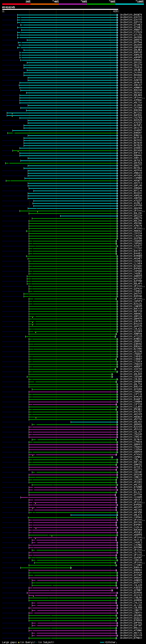Viewport: 146px width, 644px height.
Task: Select label UniRef100_B9CVI9
Action: tap(131, 309)
